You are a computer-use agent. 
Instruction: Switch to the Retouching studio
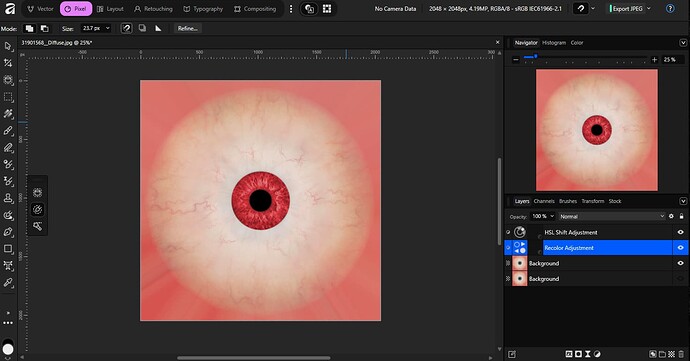click(153, 9)
